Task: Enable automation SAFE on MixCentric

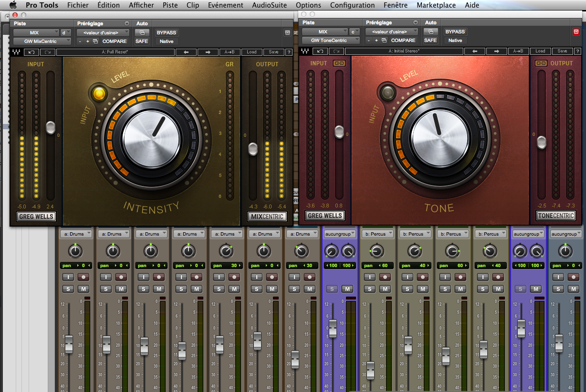Action: (142, 41)
